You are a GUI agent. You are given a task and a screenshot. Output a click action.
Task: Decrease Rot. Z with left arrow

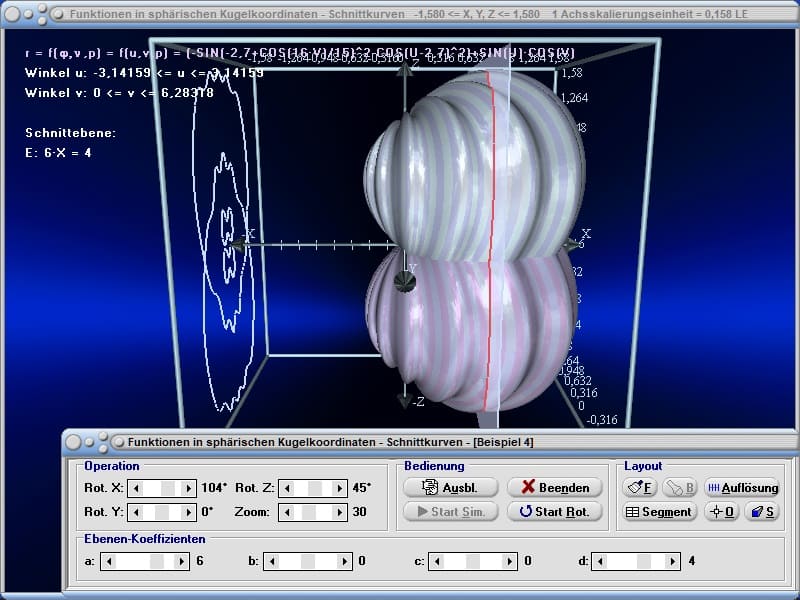pyautogui.click(x=287, y=488)
